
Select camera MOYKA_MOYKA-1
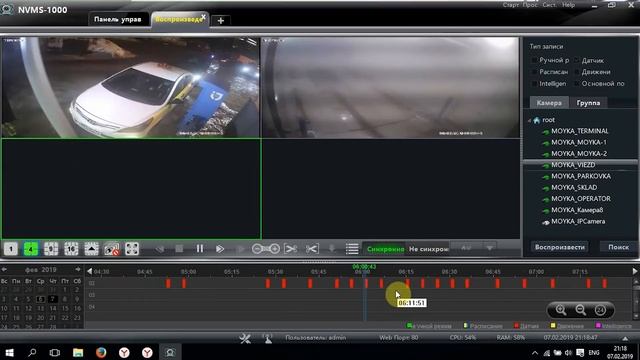(x=578, y=142)
